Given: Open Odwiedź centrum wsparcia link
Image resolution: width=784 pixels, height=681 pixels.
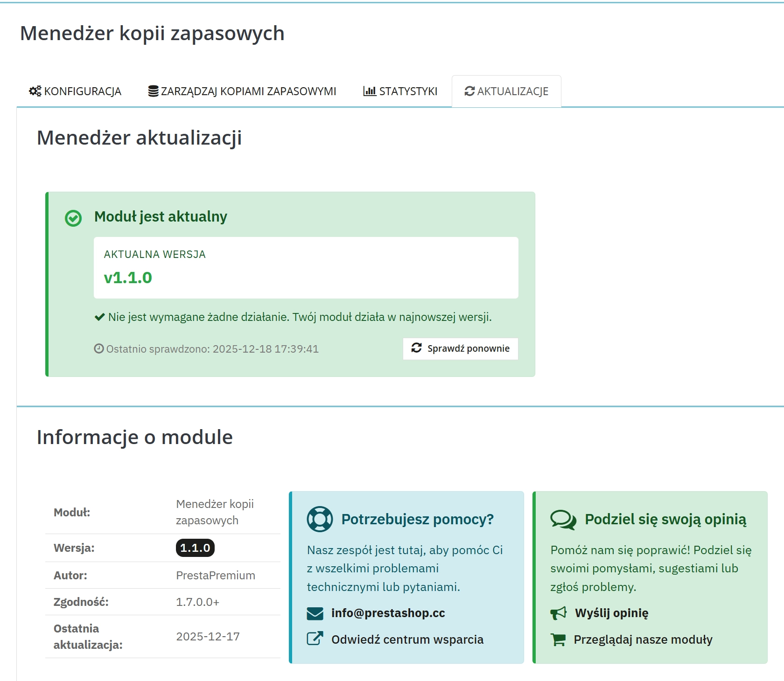Looking at the screenshot, I should [407, 639].
